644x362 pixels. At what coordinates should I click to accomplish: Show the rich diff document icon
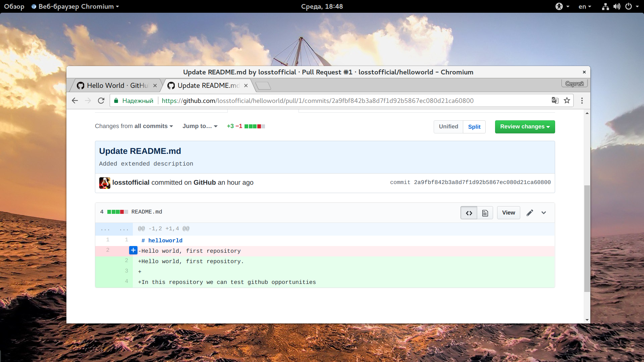(x=485, y=213)
